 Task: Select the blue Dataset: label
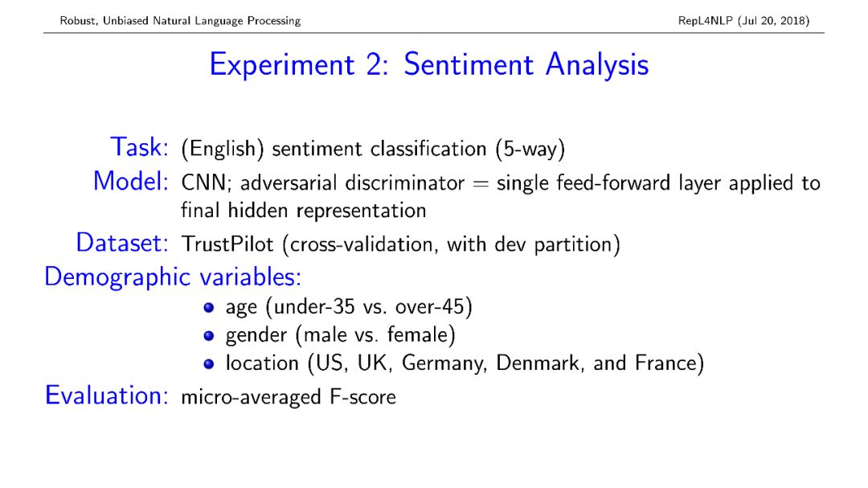(x=122, y=243)
